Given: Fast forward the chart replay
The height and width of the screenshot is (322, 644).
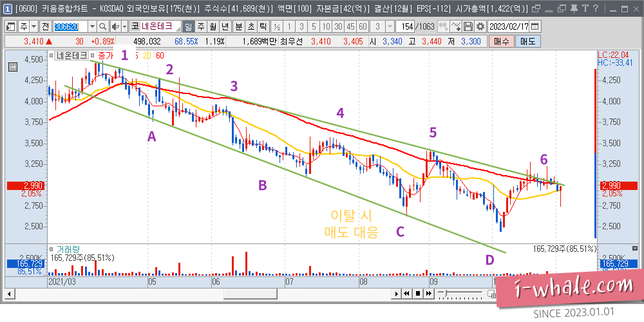Looking at the screenshot, I should (428, 293).
